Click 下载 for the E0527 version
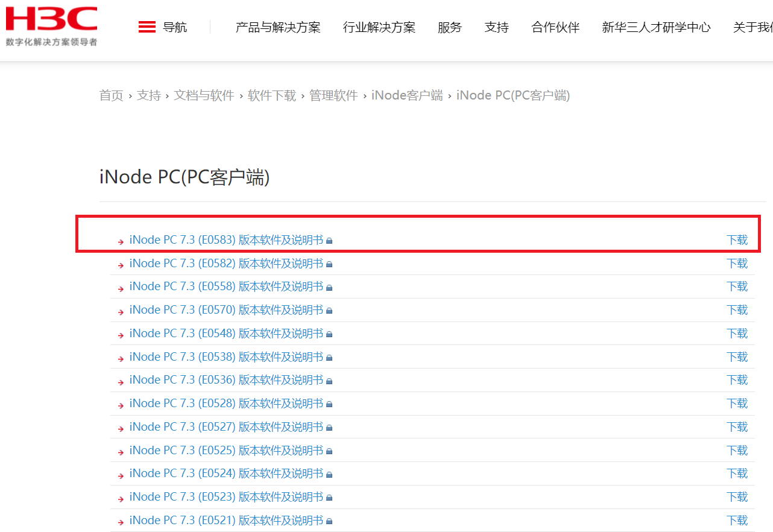Viewport: 773px width, 532px height. pos(737,427)
